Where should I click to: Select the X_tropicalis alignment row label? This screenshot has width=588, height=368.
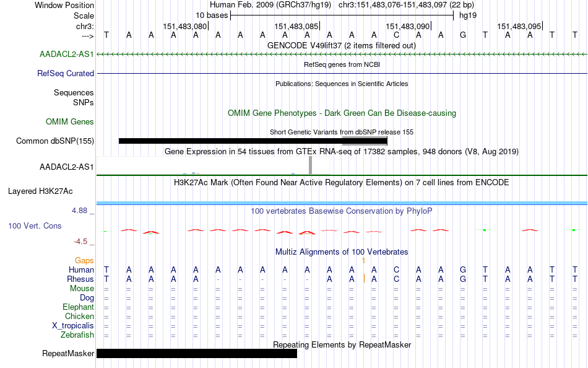pyautogui.click(x=73, y=326)
